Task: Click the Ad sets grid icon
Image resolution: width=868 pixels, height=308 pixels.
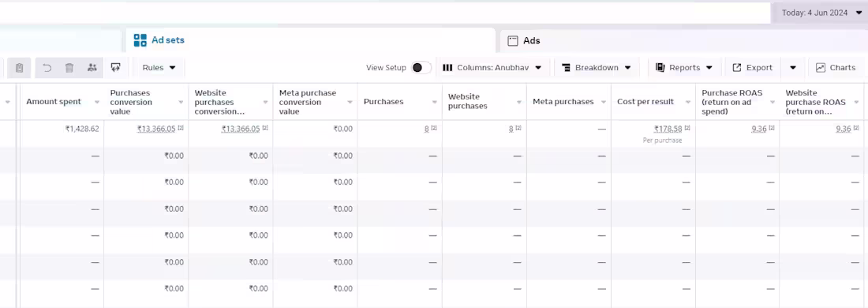Action: [x=140, y=40]
